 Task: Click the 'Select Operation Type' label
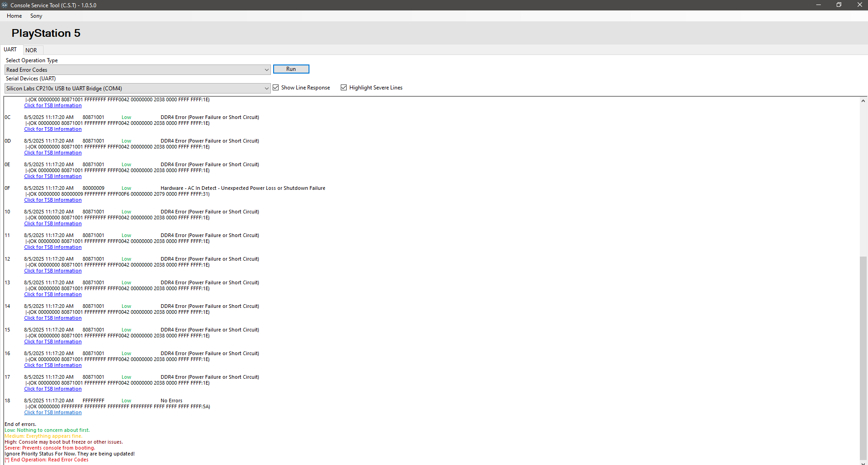pyautogui.click(x=32, y=60)
